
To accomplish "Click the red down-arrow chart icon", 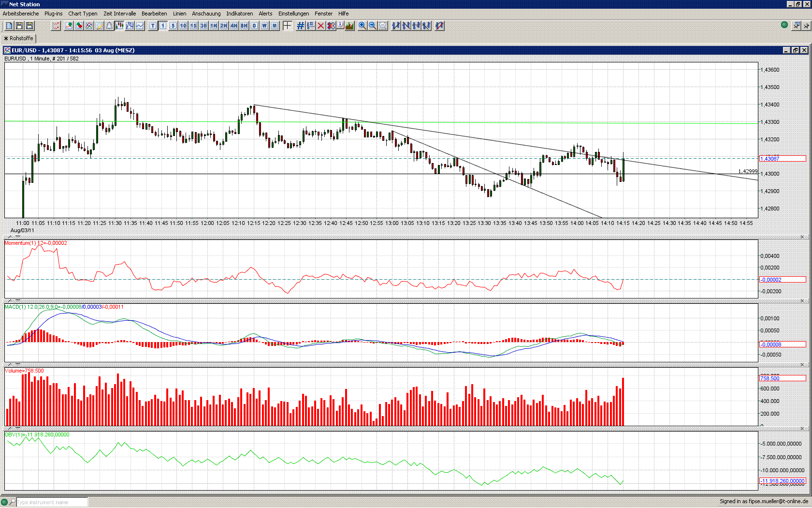I will tap(79, 26).
